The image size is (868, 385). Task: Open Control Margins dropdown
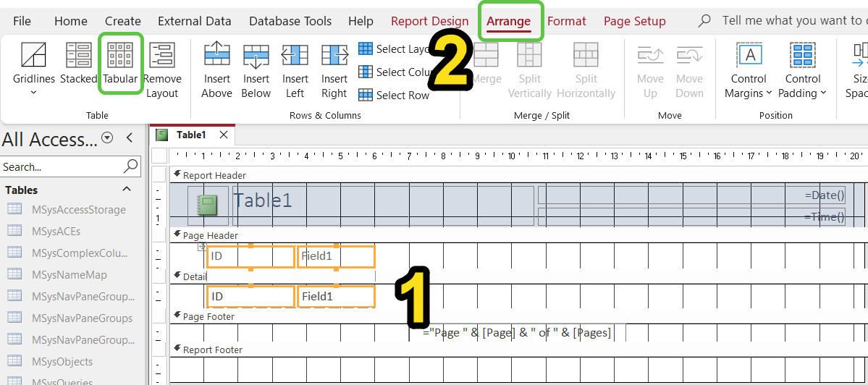[749, 69]
